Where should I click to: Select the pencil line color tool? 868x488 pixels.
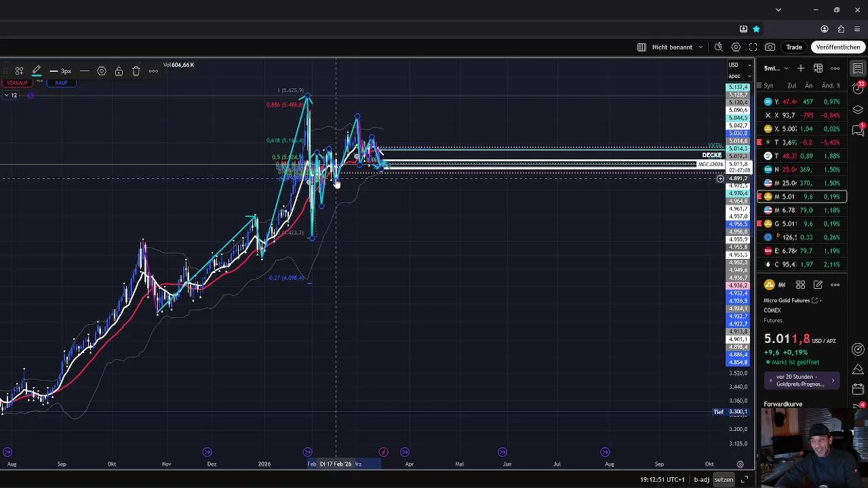(x=37, y=71)
